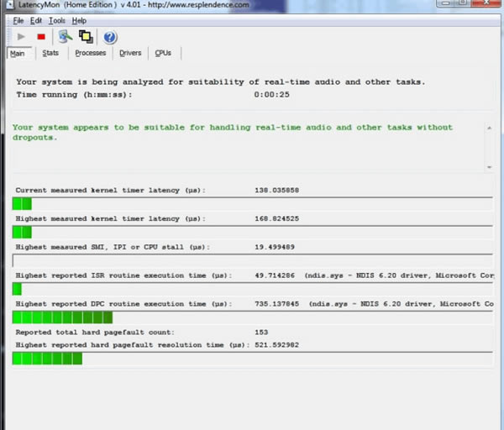
Task: Open help via the blue question mark icon
Action: [110, 37]
